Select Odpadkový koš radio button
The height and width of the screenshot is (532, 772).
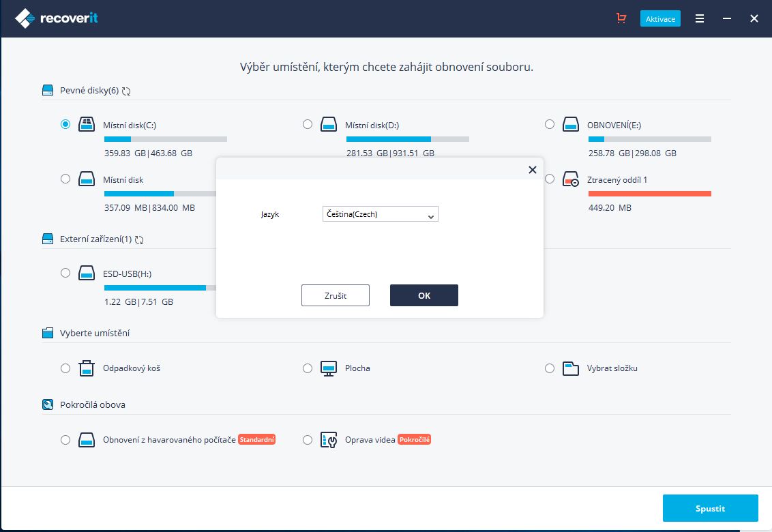click(x=65, y=368)
